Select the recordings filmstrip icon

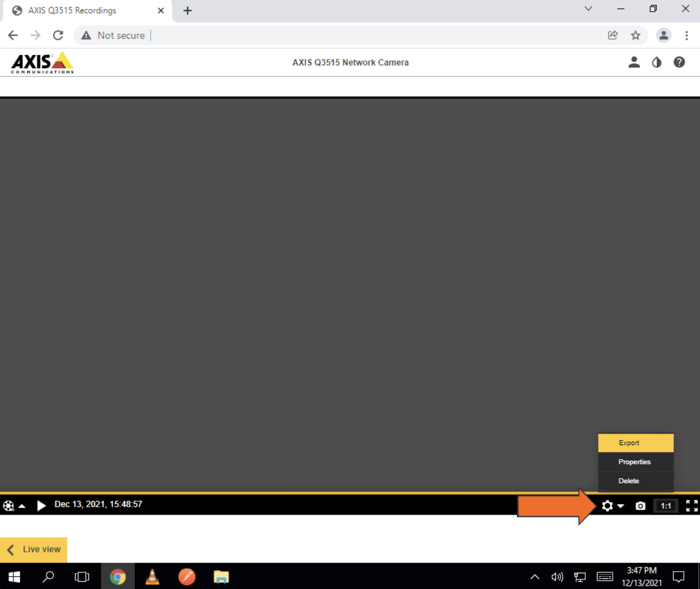tap(8, 506)
